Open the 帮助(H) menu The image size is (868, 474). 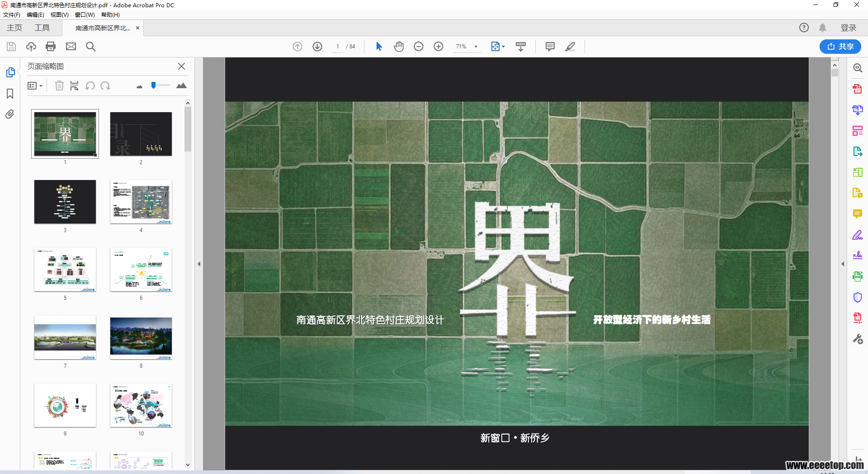click(x=110, y=15)
